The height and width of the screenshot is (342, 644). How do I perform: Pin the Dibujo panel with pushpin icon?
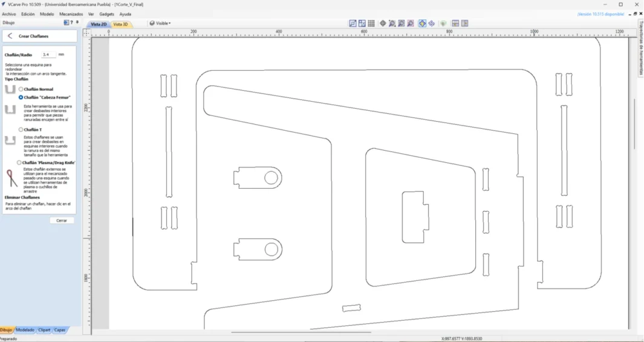(x=77, y=22)
